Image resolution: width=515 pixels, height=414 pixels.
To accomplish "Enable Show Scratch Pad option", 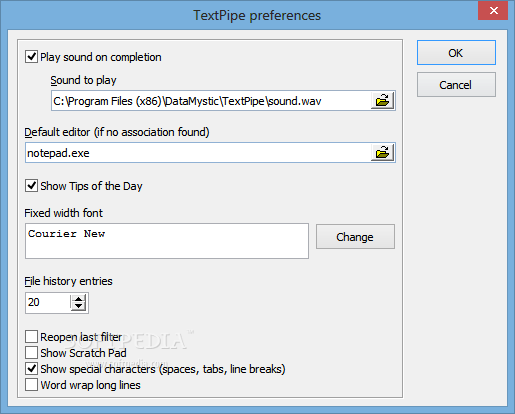I will 31,353.
